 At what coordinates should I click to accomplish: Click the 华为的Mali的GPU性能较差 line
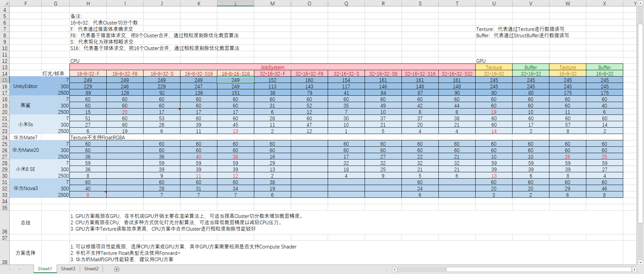tap(122, 259)
